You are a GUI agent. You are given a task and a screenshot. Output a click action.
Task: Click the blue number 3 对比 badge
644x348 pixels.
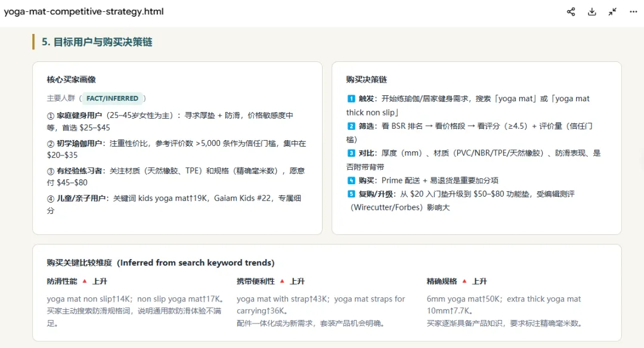pos(351,153)
